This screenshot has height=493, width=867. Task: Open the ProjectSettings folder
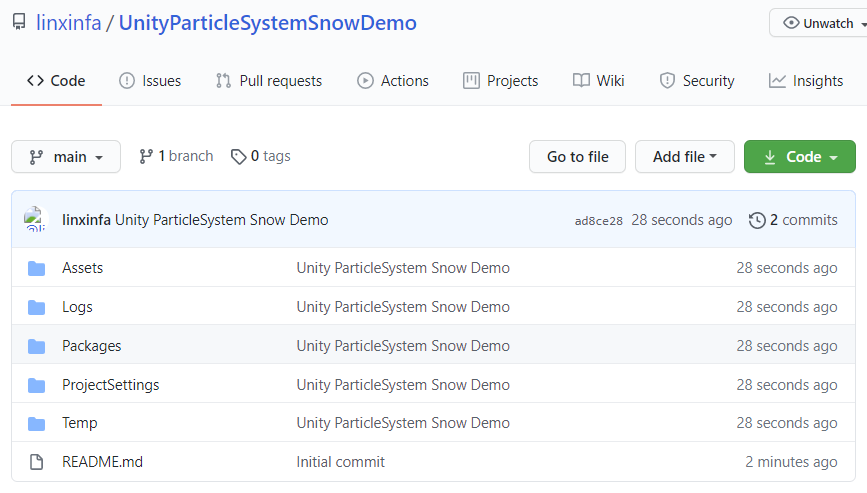(x=111, y=385)
